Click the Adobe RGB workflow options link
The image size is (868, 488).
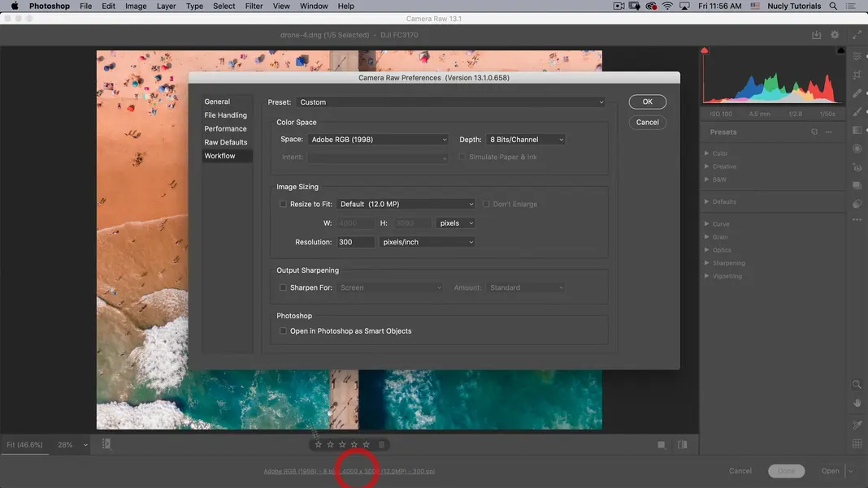point(349,472)
